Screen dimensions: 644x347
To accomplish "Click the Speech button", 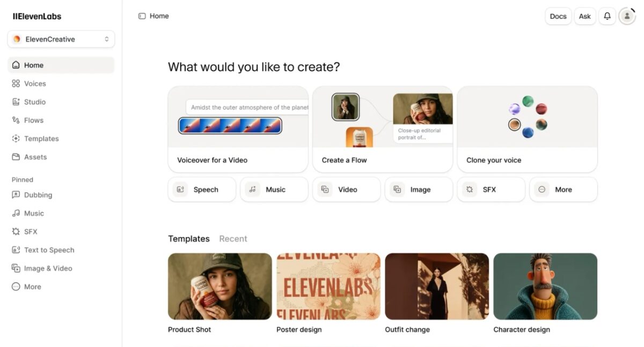I will [x=202, y=190].
